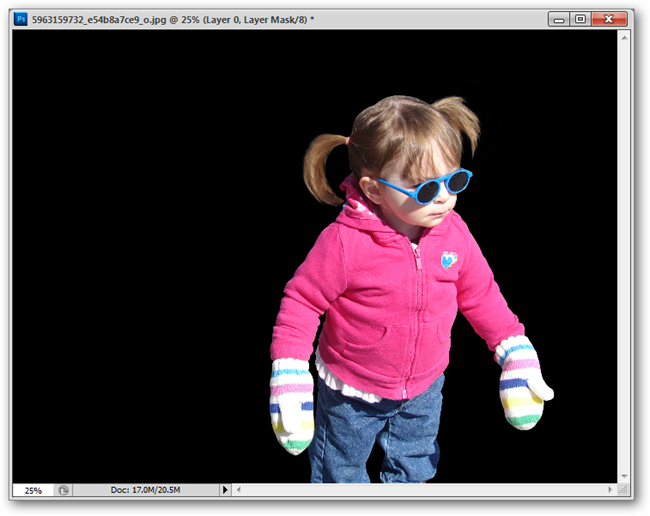Click the vertical scrollbar up arrow

(x=624, y=38)
